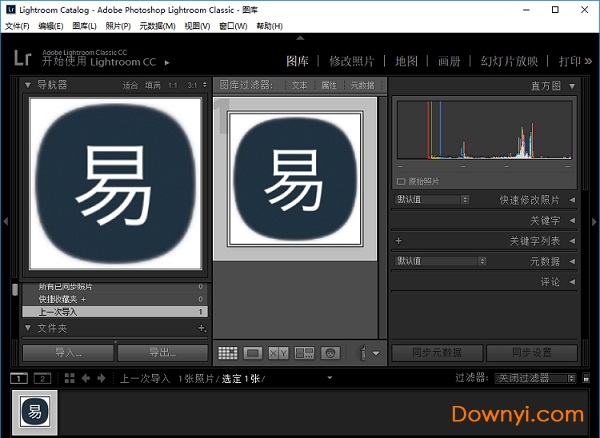Click the 导出... button

coord(162,352)
